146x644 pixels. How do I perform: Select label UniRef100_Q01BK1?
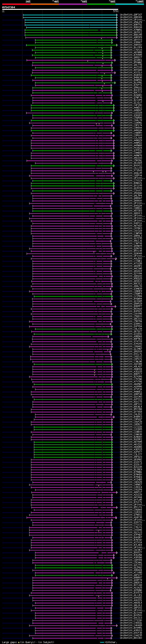coord(131,60)
